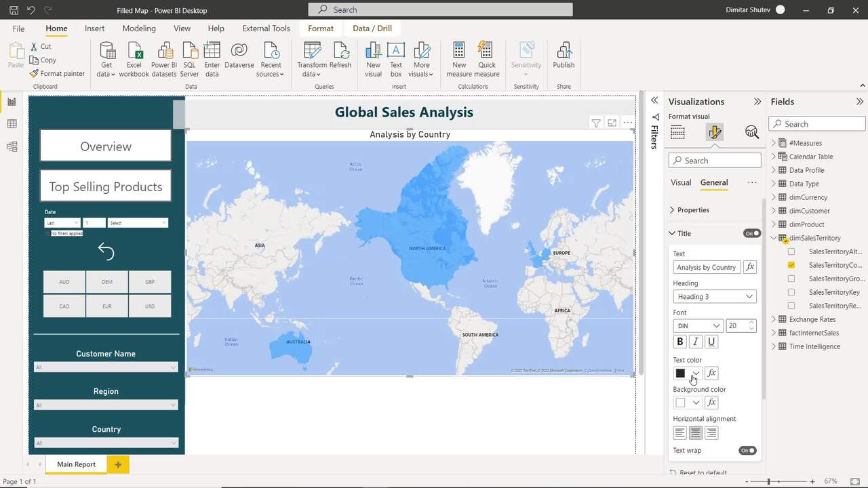The width and height of the screenshot is (868, 488).
Task: Click fx button next to Title text
Action: point(750,267)
